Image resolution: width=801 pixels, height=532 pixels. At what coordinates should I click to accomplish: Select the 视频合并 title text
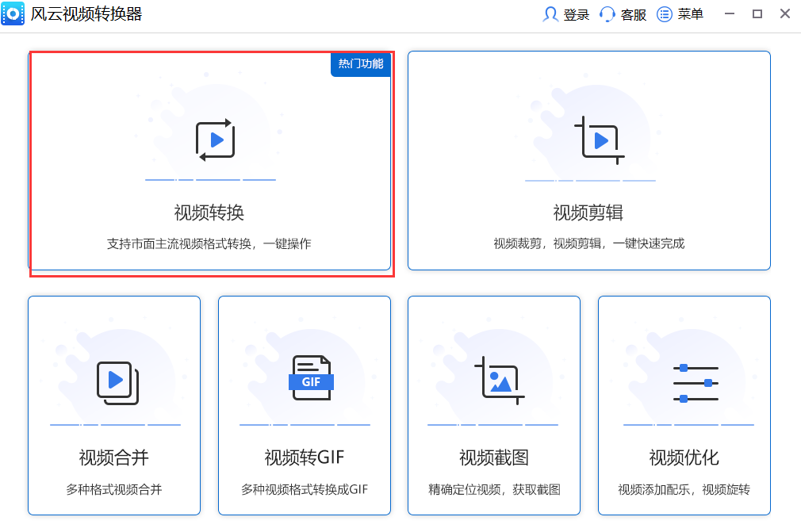(x=114, y=457)
